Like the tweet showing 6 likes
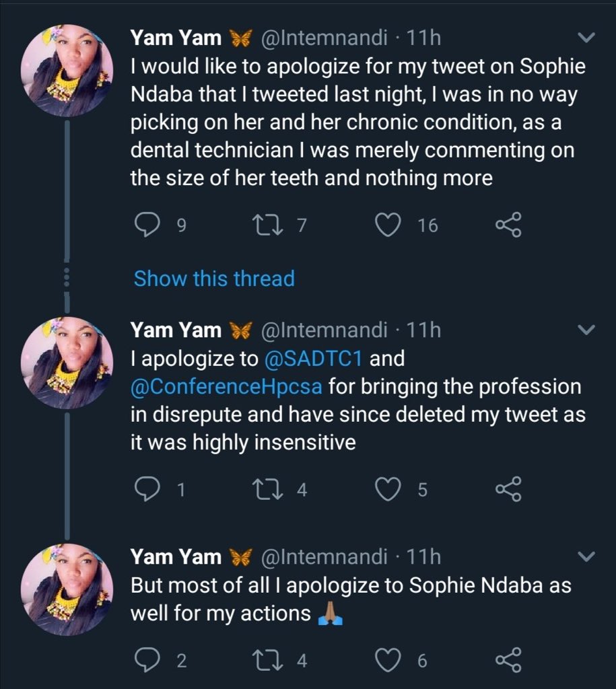 tap(388, 661)
